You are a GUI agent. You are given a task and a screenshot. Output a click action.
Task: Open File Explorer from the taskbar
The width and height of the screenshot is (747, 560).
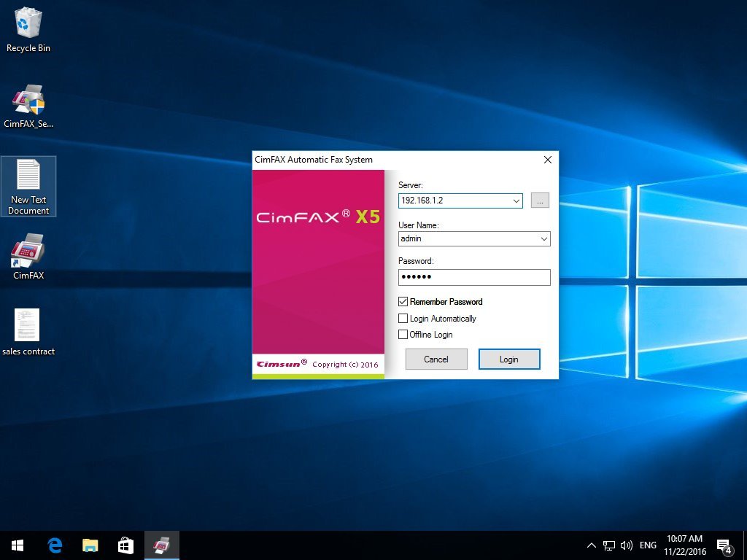coord(90,545)
